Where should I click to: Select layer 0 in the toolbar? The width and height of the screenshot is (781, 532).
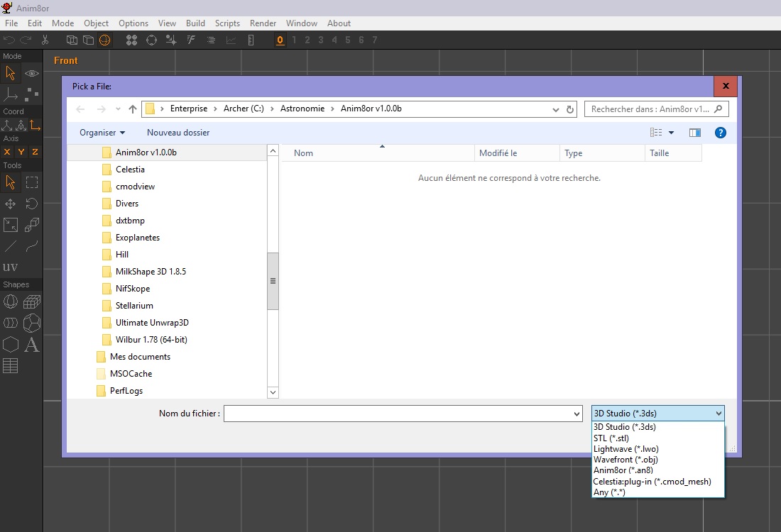coord(280,40)
